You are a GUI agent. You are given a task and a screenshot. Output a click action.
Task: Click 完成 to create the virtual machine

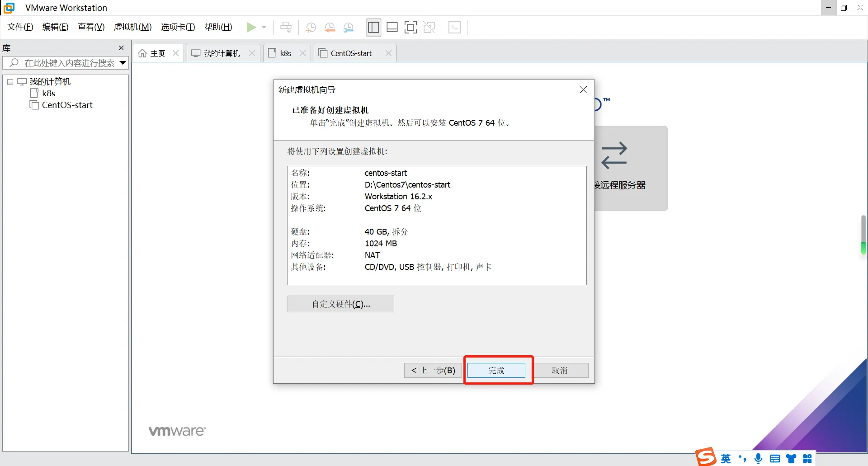[496, 371]
